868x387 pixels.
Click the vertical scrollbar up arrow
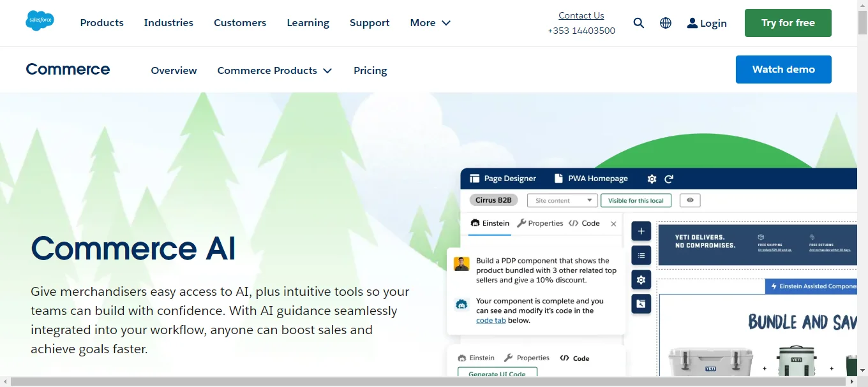(862, 4)
